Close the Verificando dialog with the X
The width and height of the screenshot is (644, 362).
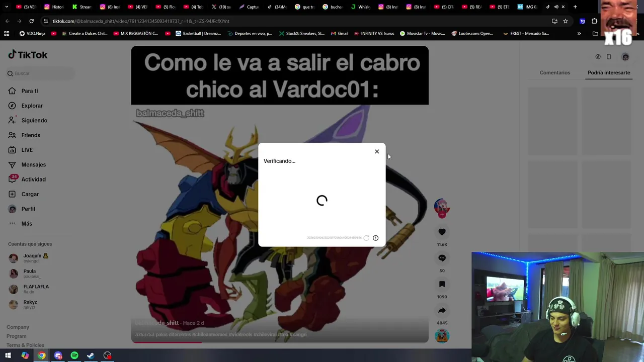[x=377, y=151]
